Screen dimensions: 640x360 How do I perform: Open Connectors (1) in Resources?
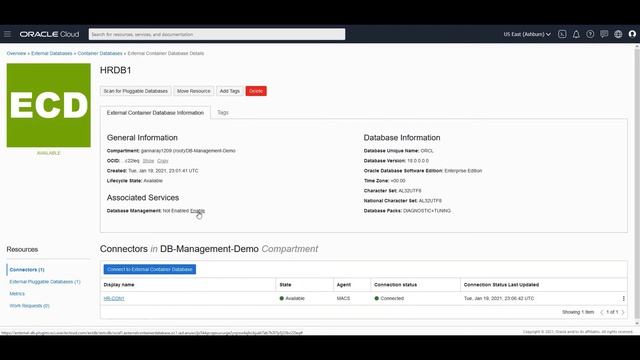(27, 270)
